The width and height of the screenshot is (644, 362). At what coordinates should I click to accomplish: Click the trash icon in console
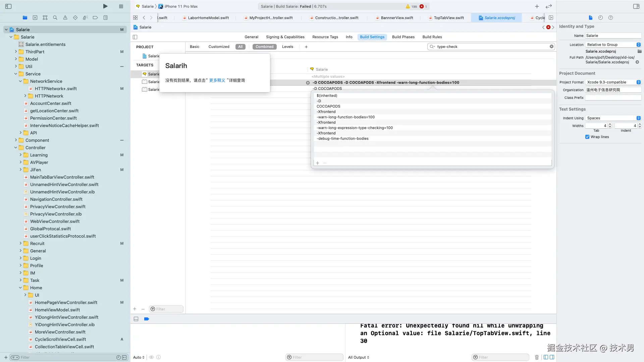[x=537, y=357]
